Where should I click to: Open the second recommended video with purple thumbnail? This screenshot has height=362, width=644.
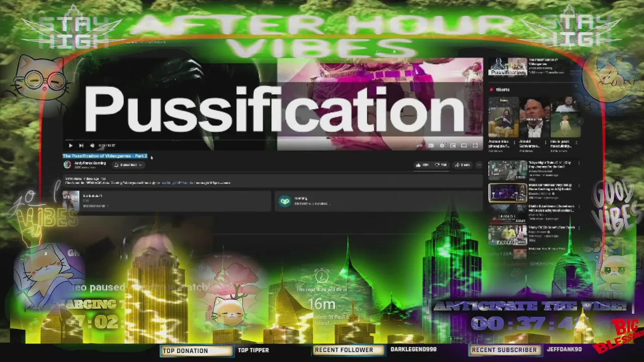(x=508, y=193)
